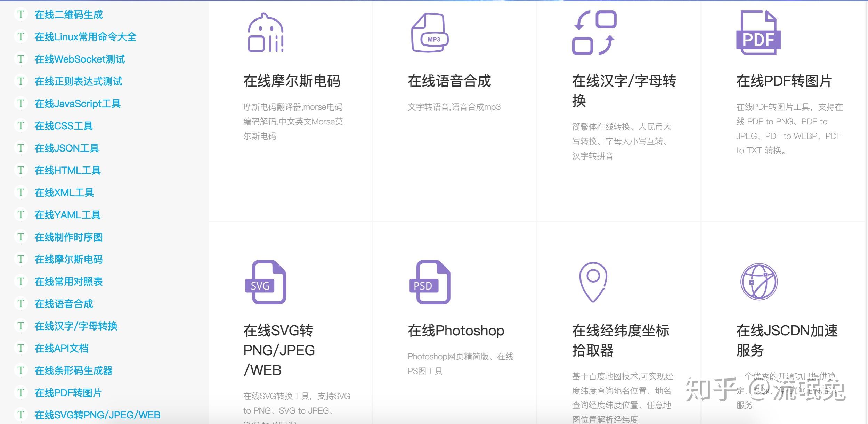Open 在线制作时序图 sidebar link
Viewport: 868px width, 424px height.
click(x=68, y=237)
